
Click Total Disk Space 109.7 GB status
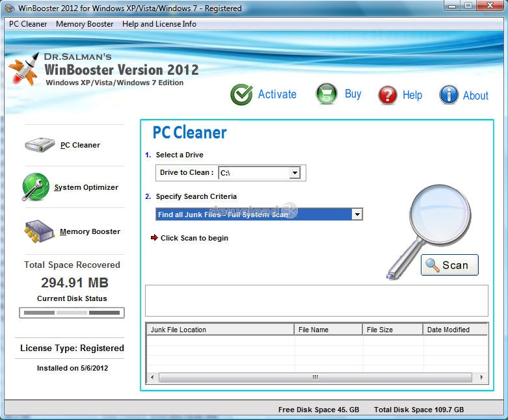419,410
